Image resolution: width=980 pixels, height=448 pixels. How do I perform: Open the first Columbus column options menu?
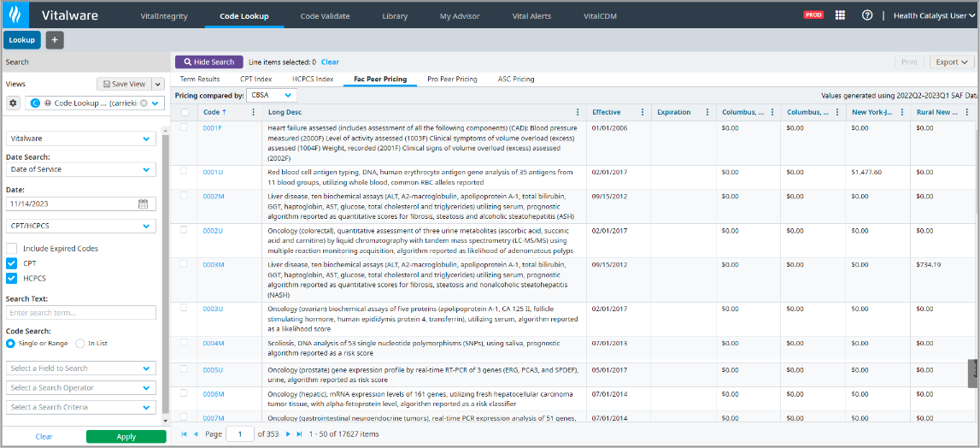click(772, 113)
